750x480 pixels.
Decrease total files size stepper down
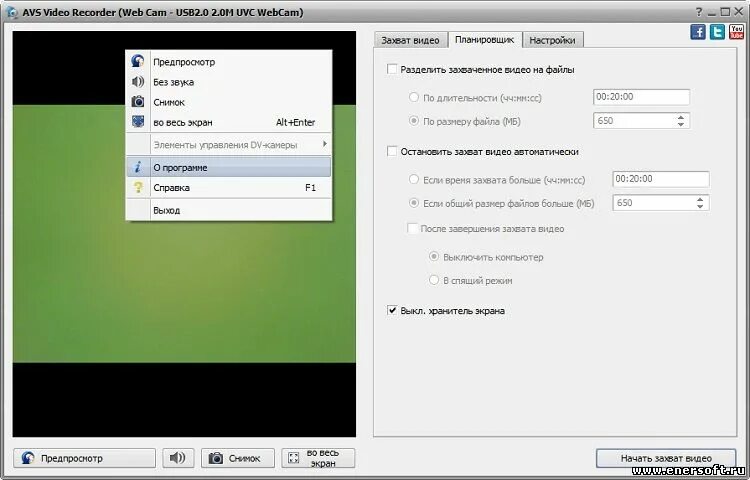(x=700, y=207)
